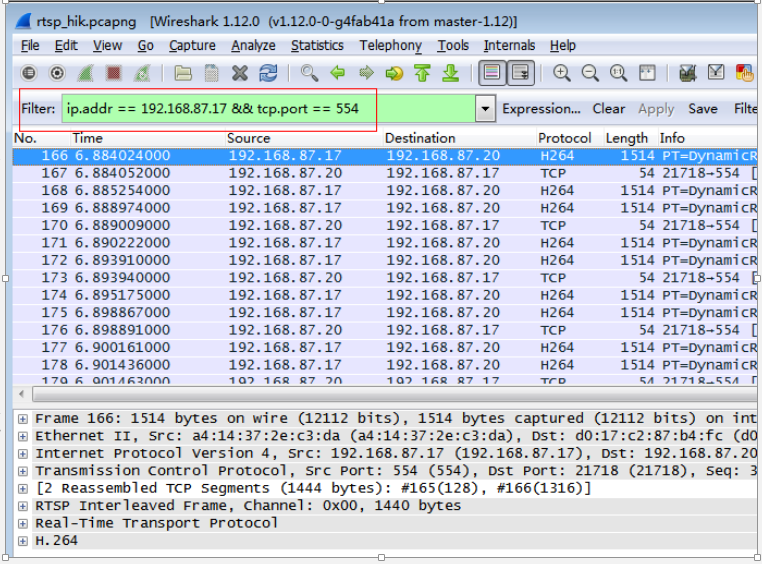762x564 pixels.
Task: Open the Internals menu
Action: click(509, 46)
